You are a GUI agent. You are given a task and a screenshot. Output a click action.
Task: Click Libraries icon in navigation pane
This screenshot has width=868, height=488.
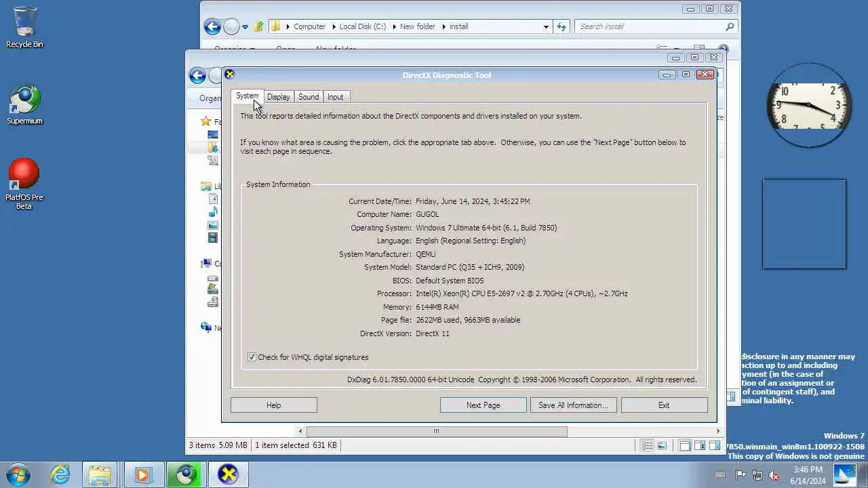click(206, 186)
